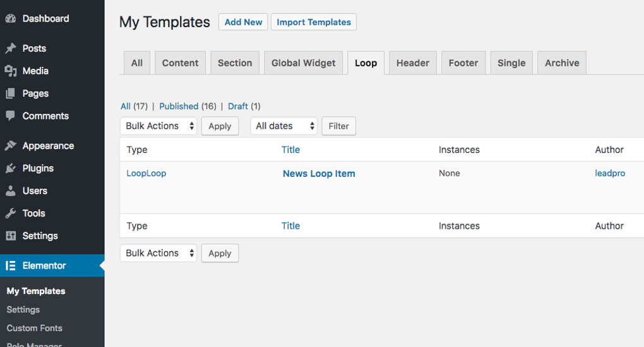
Task: Click the Elementor logo icon in sidebar
Action: pos(10,265)
